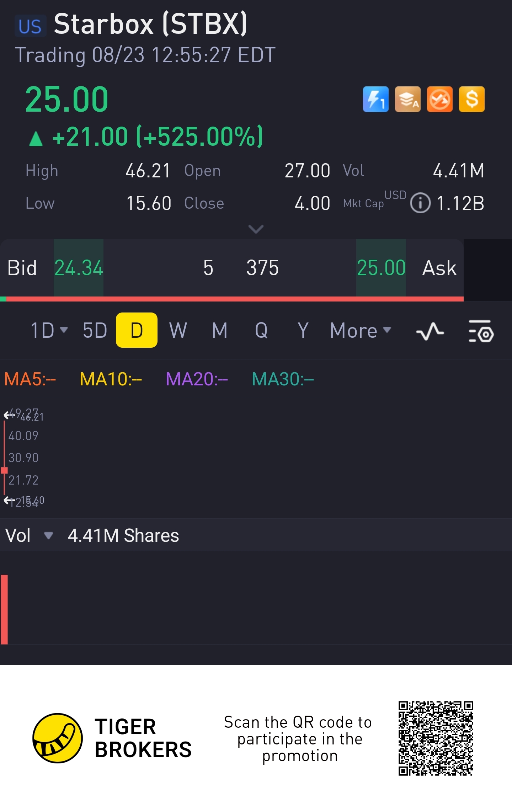Image resolution: width=512 pixels, height=812 pixels.
Task: Select the M monthly chart tab
Action: coord(219,330)
